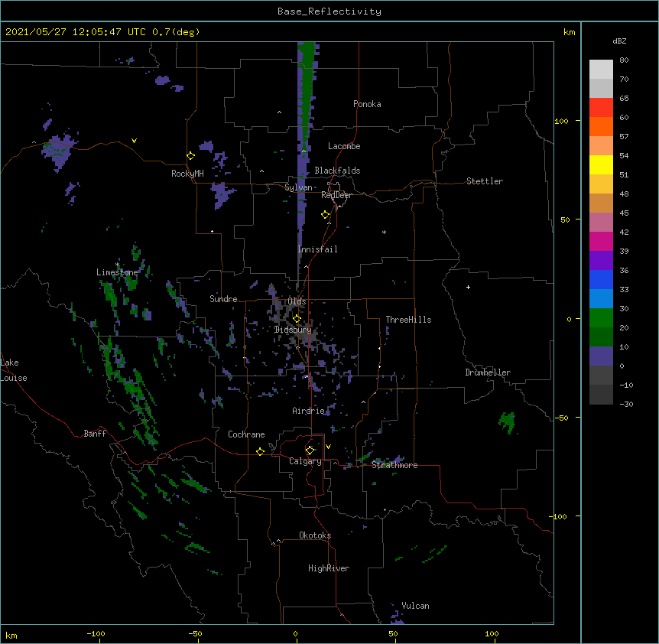Click the RedDeer city label
The image size is (659, 644).
pos(336,195)
